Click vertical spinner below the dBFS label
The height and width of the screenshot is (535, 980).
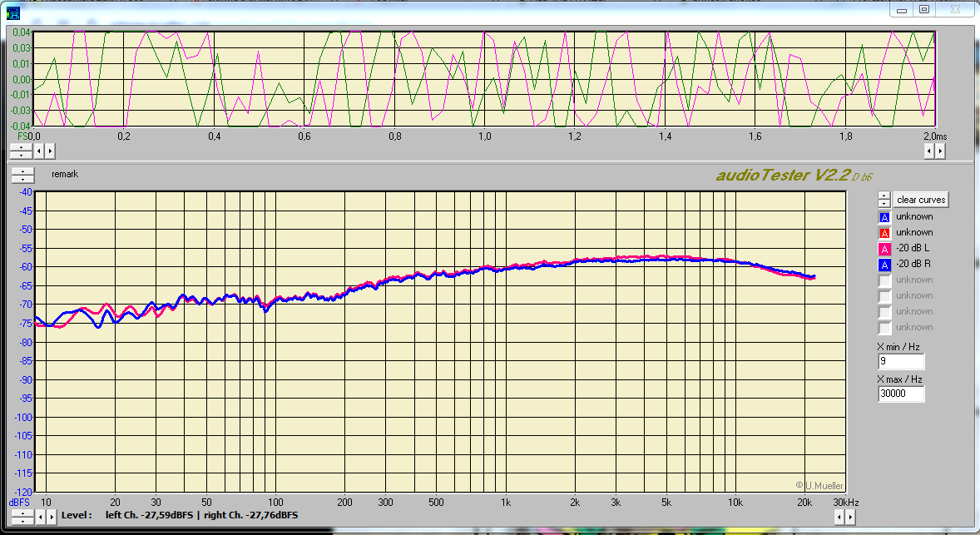click(22, 517)
